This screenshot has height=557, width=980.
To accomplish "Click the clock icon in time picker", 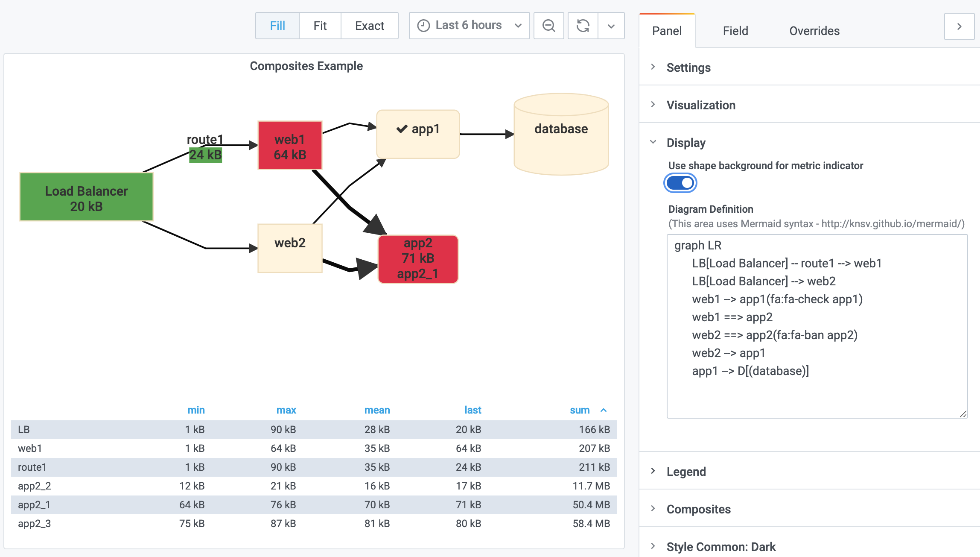I will 423,26.
